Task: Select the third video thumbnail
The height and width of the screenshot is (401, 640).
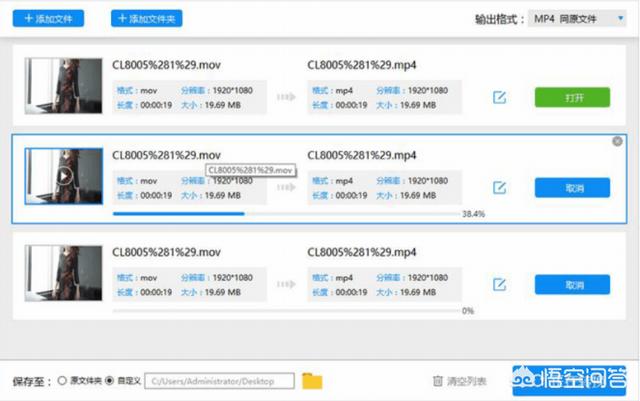Action: point(63,273)
